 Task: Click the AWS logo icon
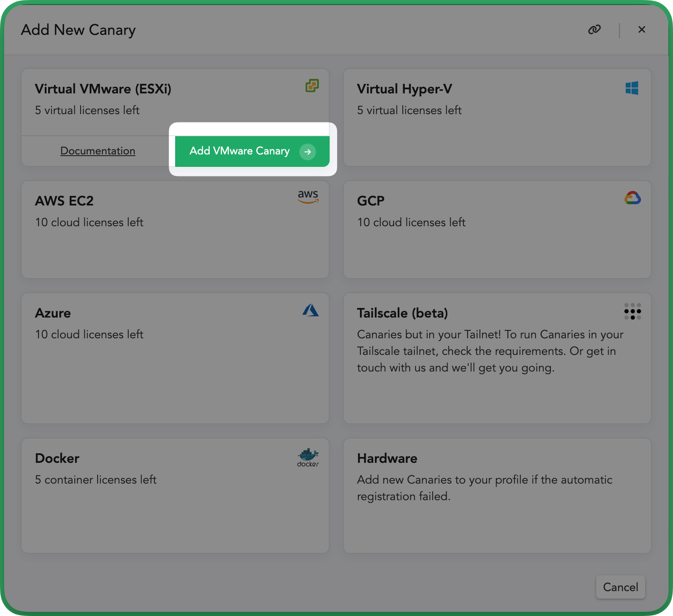(308, 196)
